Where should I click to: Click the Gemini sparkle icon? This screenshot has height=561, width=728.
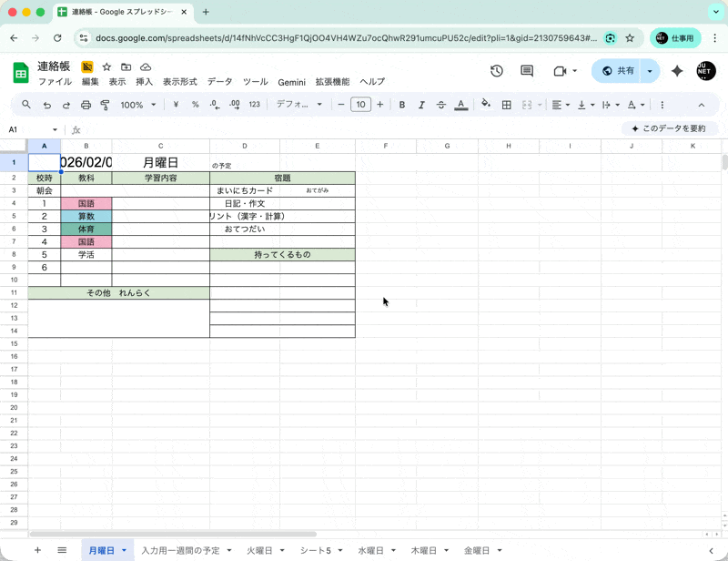pyautogui.click(x=677, y=71)
